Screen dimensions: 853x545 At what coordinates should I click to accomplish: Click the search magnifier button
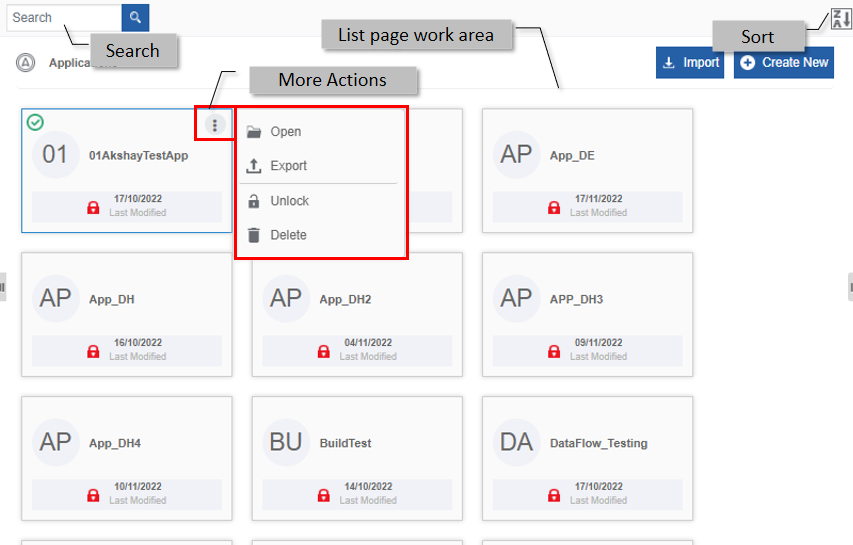coord(135,17)
